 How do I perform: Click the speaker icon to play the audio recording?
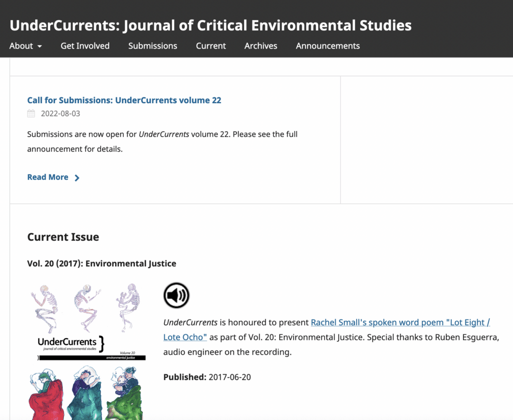coord(176,295)
